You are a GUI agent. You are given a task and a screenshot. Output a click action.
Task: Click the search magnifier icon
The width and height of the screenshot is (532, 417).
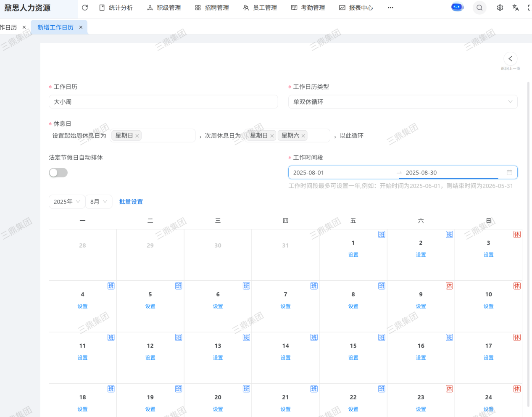(x=479, y=8)
